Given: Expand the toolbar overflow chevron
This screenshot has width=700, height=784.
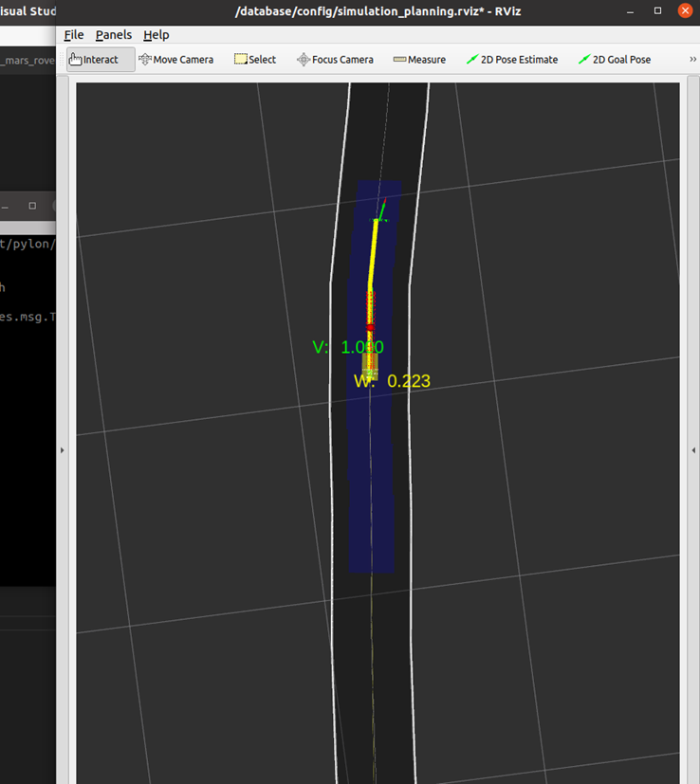Looking at the screenshot, I should (693, 60).
